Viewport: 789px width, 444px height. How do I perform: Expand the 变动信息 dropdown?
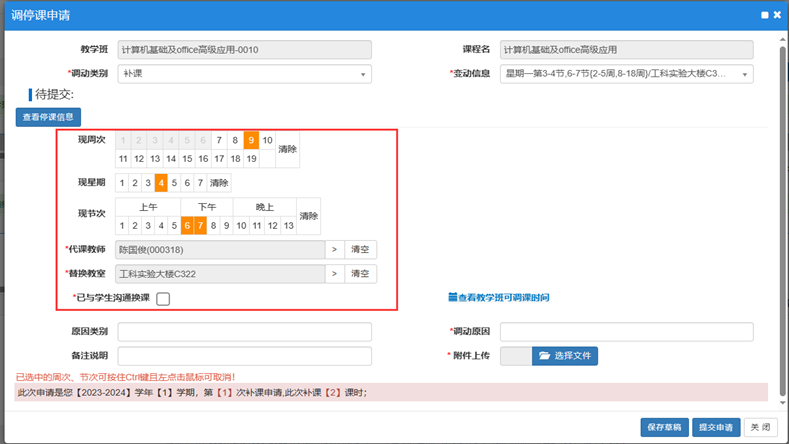tap(626, 74)
